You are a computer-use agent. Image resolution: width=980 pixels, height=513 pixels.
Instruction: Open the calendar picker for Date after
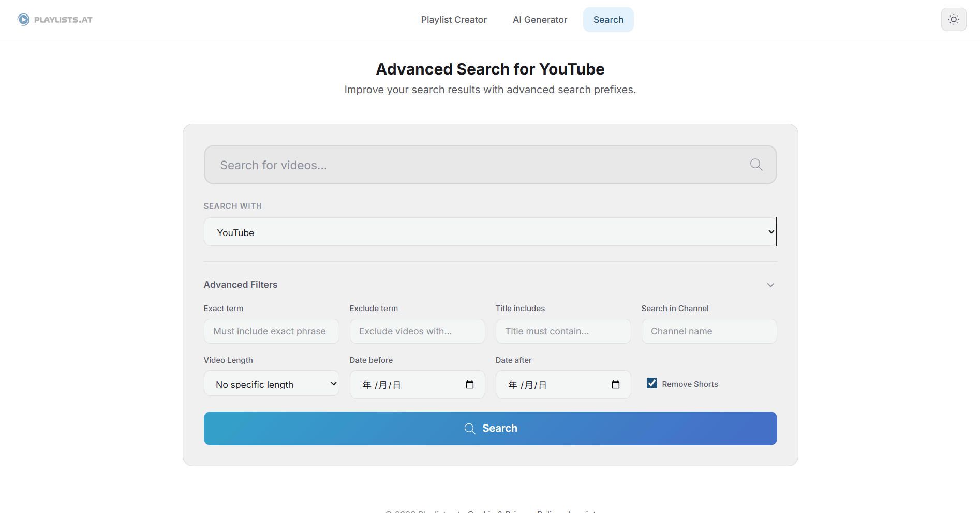click(x=615, y=385)
